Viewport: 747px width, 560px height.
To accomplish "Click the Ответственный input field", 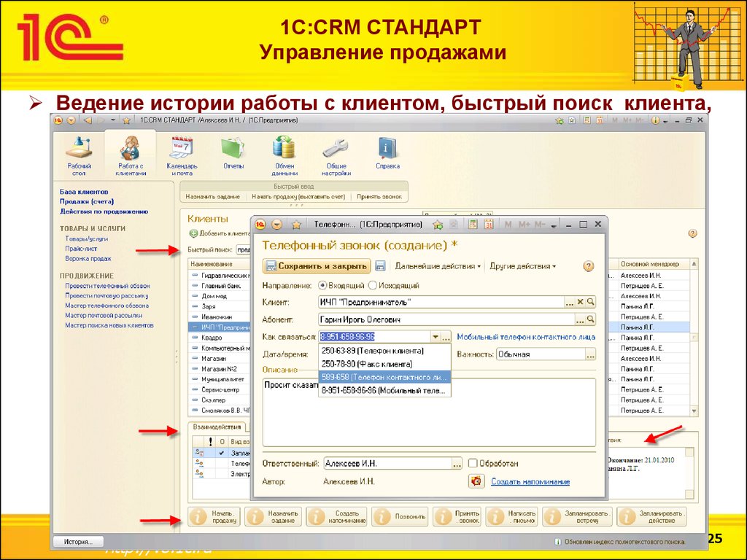I will point(387,463).
